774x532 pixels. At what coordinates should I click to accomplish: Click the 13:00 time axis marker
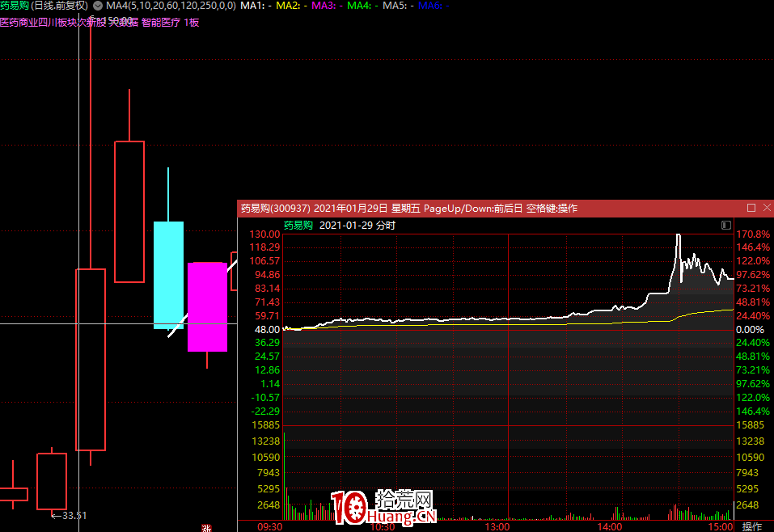497,526
